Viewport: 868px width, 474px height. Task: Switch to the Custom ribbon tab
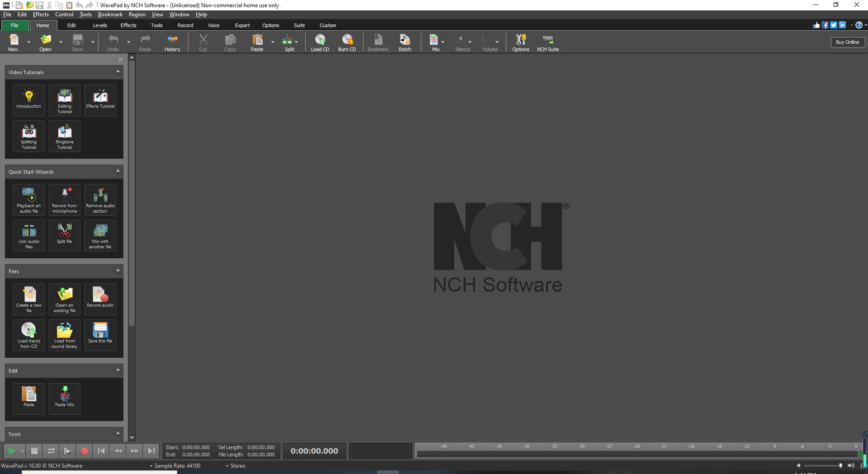tap(328, 25)
